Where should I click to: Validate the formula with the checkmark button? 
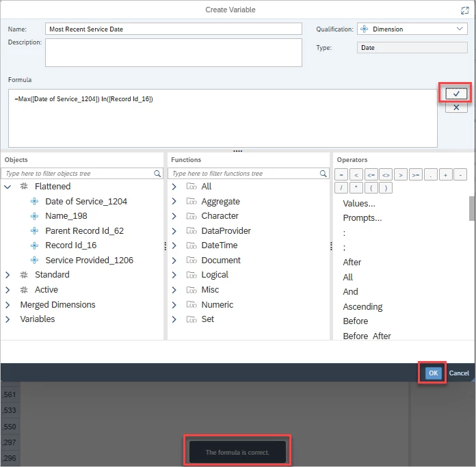456,94
